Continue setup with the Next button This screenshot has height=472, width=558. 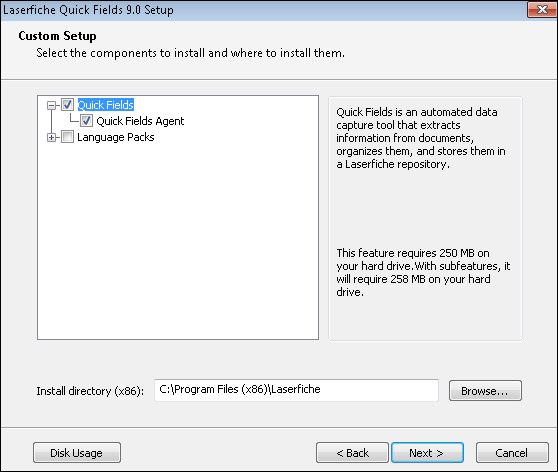tap(427, 453)
